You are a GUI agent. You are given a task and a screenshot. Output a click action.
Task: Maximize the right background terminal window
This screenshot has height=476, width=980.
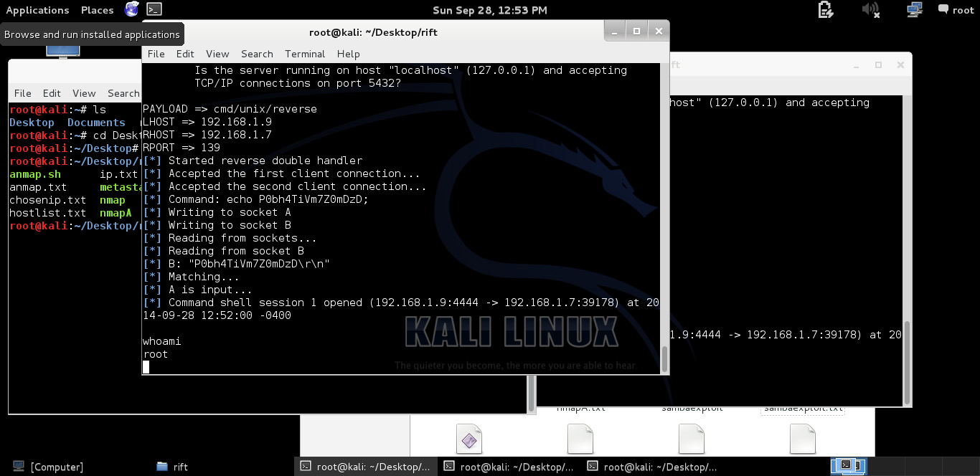tap(878, 65)
